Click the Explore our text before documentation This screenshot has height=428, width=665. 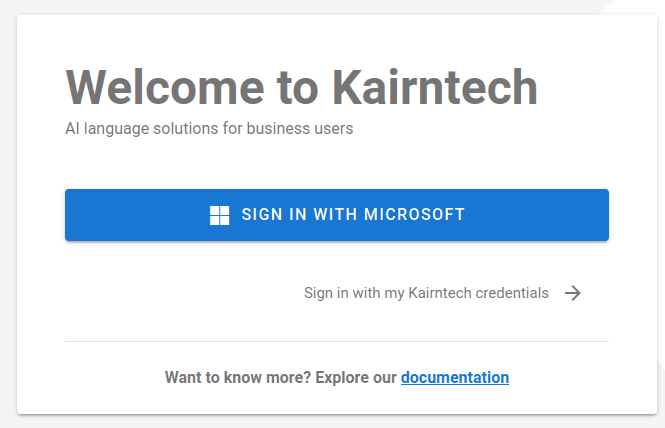click(x=356, y=378)
